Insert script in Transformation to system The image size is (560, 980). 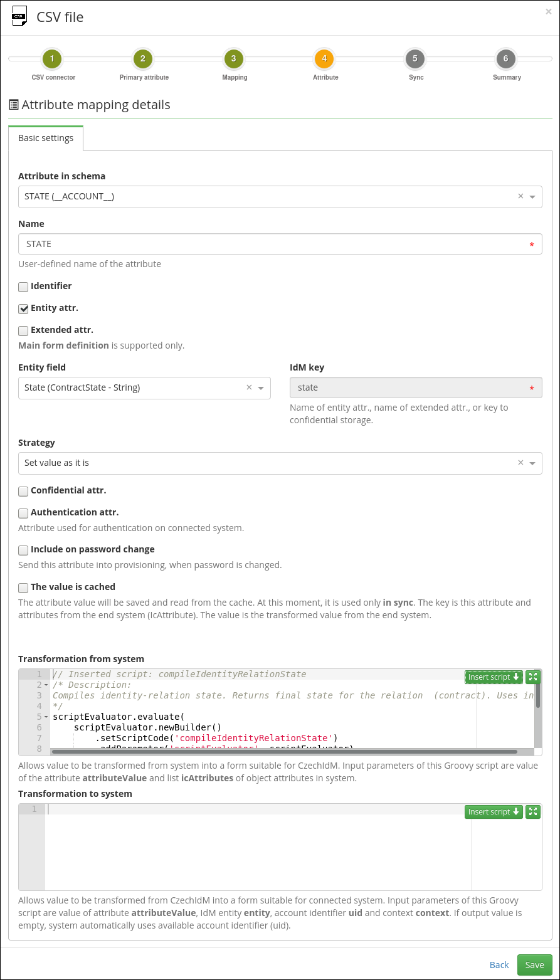(494, 812)
